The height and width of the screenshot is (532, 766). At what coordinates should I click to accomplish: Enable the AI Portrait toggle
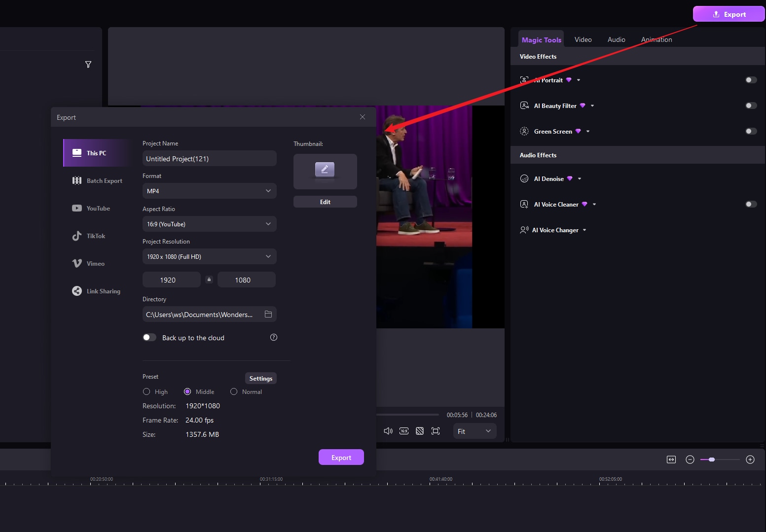751,80
